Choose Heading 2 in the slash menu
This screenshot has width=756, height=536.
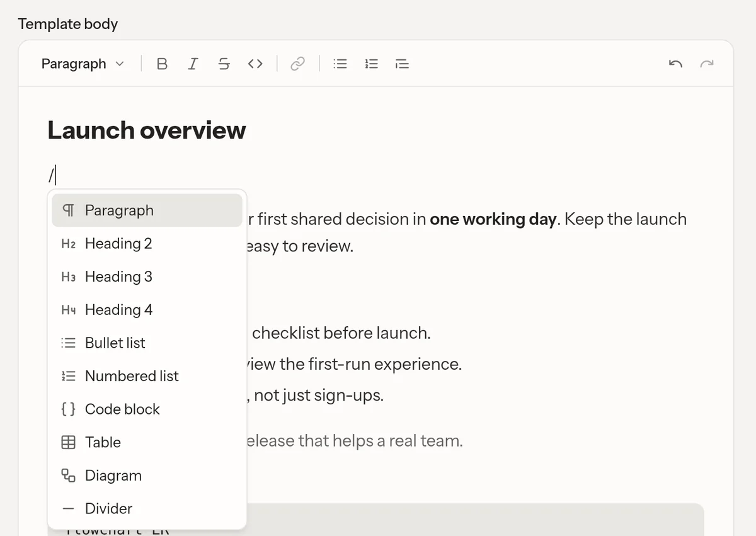147,243
